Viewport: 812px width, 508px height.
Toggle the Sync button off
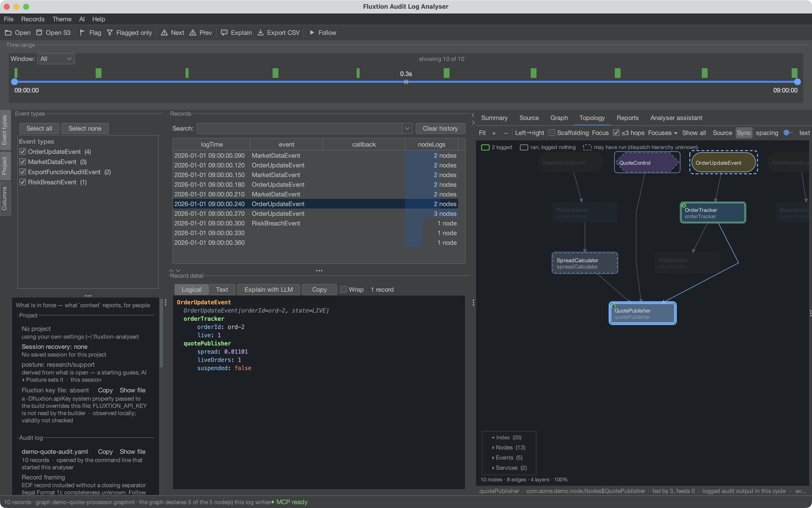744,133
